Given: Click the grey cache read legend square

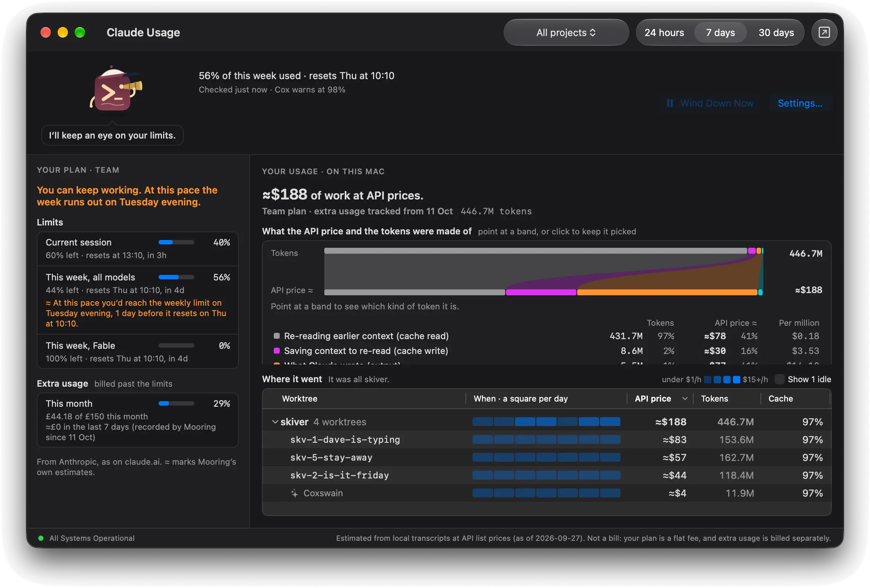Looking at the screenshot, I should [x=277, y=336].
